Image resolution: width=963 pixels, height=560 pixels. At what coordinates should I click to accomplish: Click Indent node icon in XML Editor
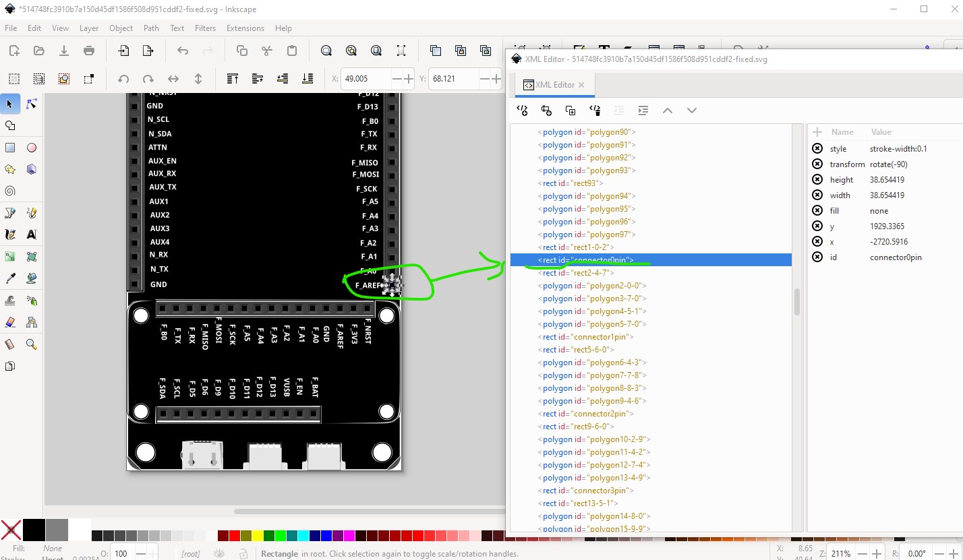(643, 111)
